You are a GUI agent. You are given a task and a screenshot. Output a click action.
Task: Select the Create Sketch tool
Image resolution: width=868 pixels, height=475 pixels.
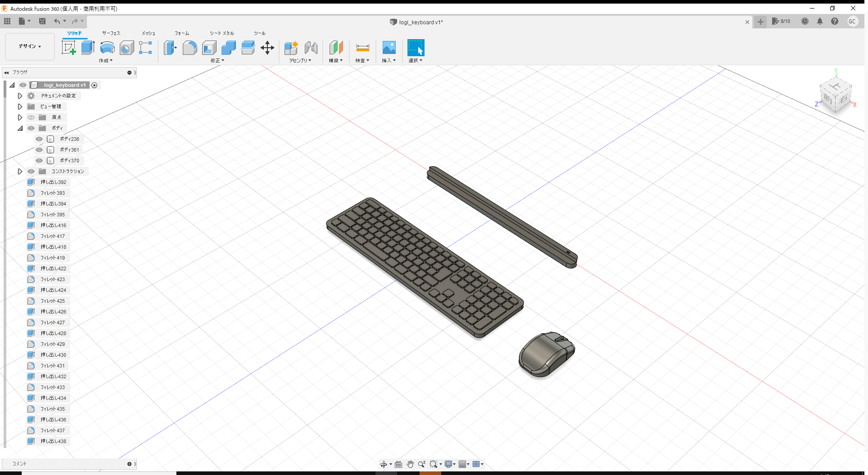click(x=69, y=47)
